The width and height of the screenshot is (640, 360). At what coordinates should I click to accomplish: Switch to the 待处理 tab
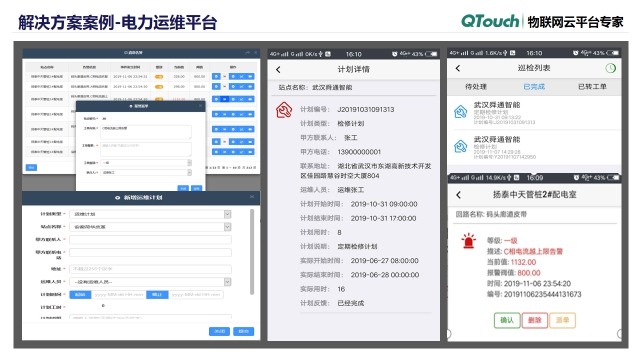[x=476, y=87]
